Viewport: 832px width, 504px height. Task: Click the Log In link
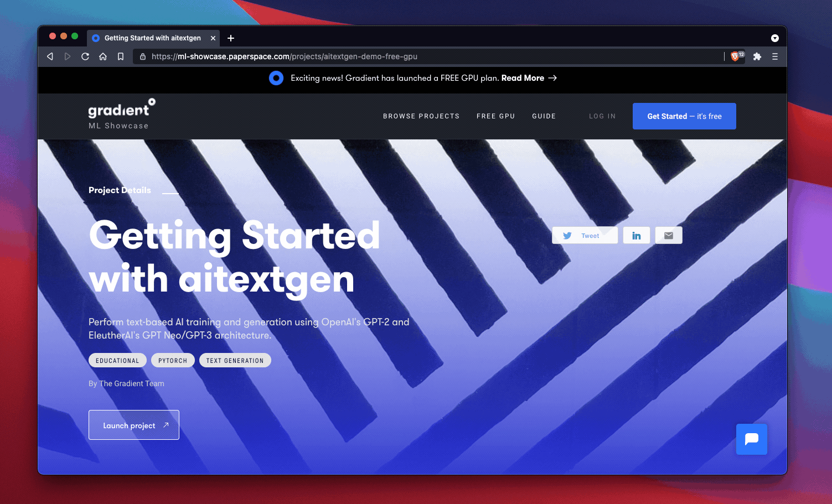pyautogui.click(x=602, y=116)
